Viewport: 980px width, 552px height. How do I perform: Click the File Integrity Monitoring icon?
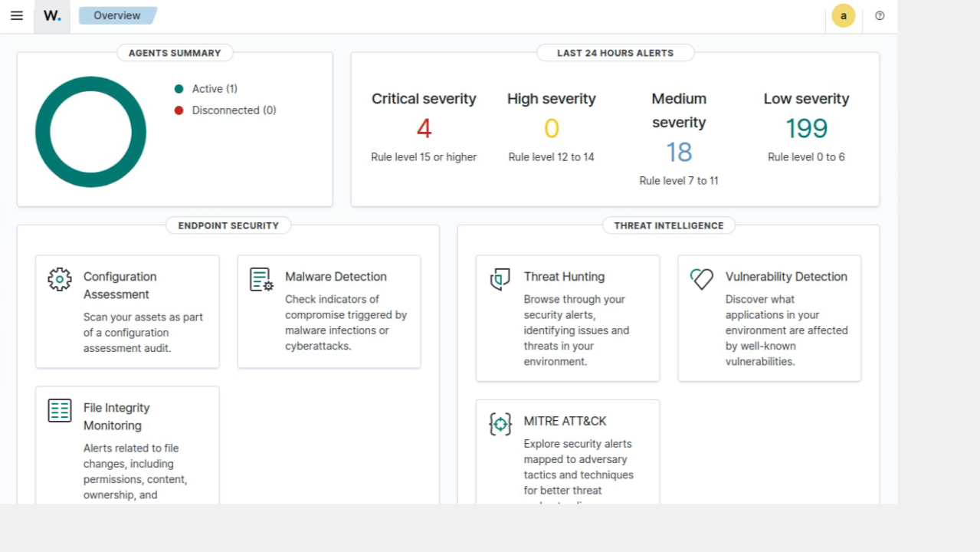click(60, 410)
